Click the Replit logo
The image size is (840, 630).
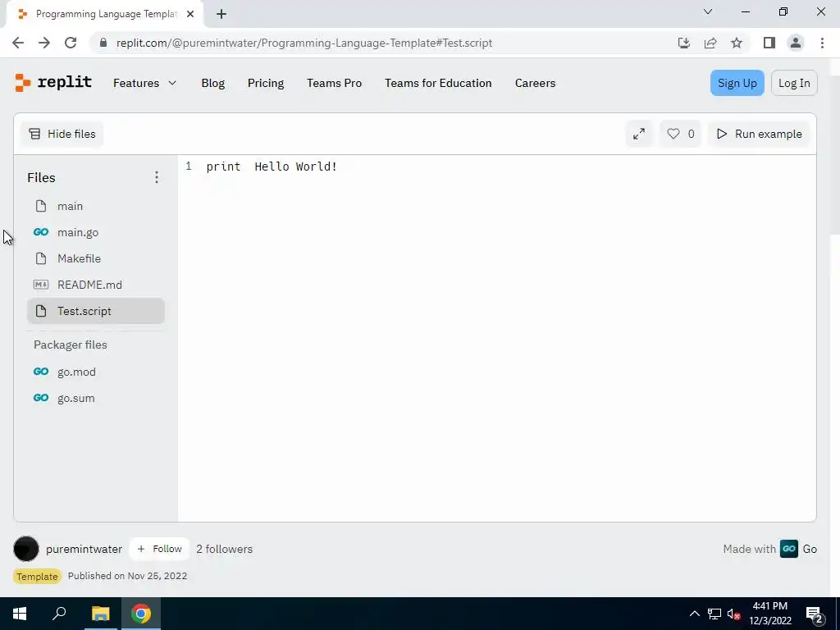[53, 83]
